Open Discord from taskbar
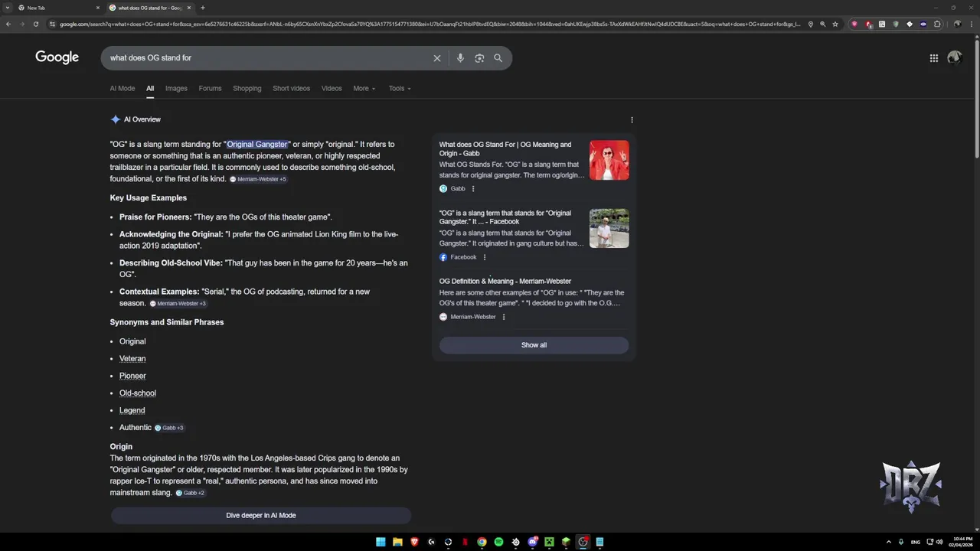Screen dimensions: 980x551 pos(532,542)
